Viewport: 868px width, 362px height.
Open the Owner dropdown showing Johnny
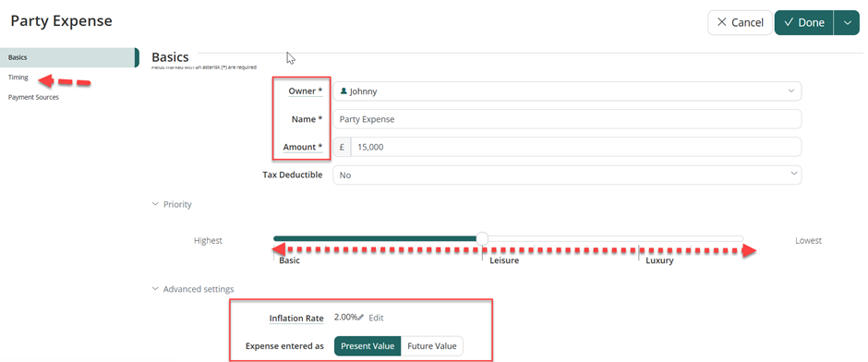click(567, 91)
